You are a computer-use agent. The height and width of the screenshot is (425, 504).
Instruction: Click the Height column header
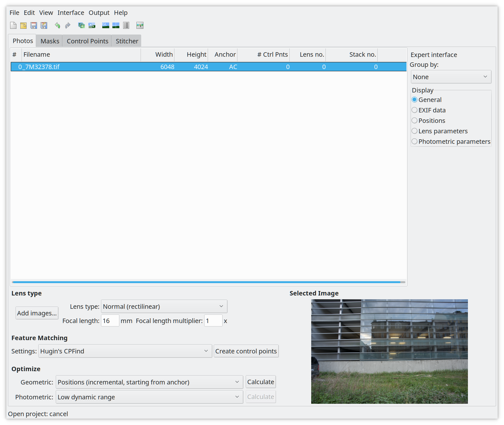191,54
